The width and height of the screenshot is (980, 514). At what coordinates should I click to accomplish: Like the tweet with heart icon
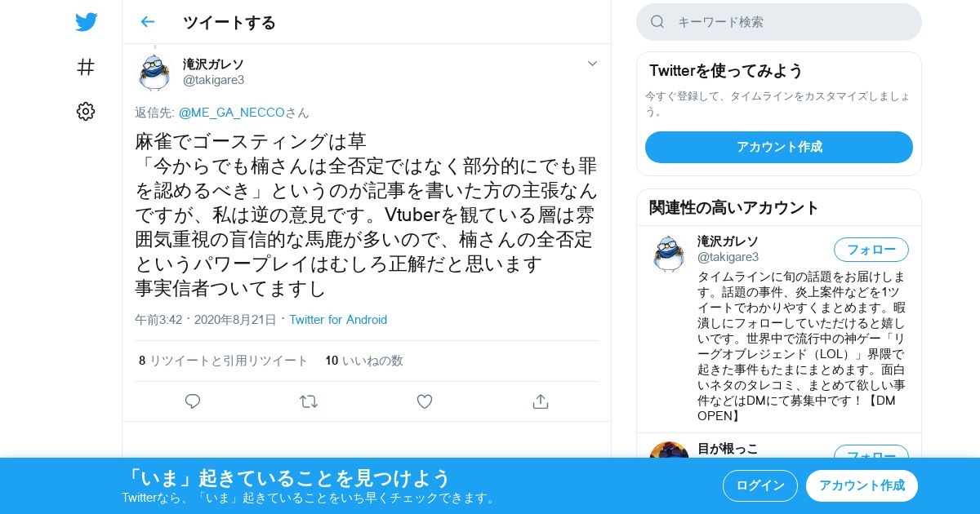[x=425, y=401]
